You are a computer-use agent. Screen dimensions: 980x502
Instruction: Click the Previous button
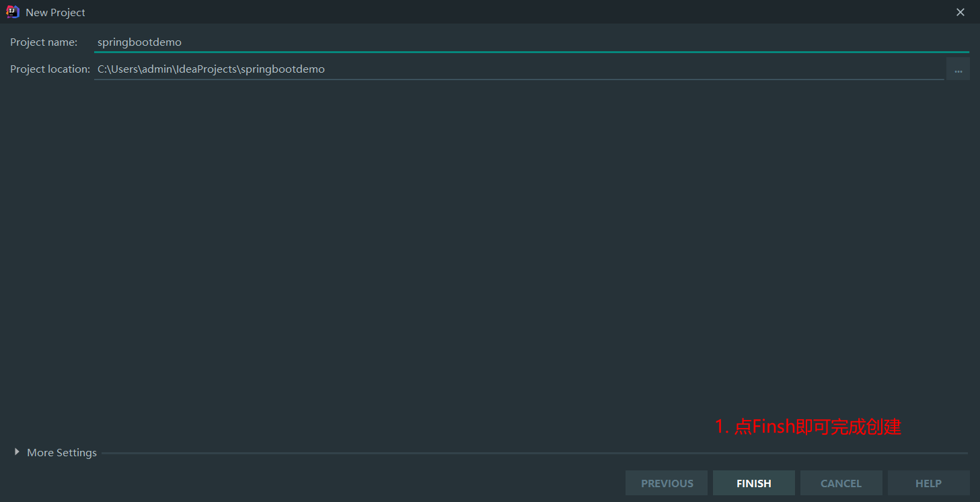click(x=667, y=483)
